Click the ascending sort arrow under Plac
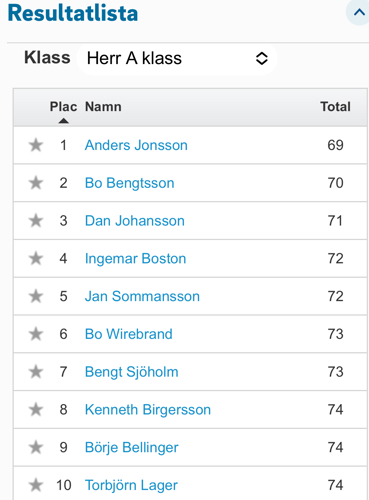This screenshot has width=369, height=500. [x=63, y=121]
